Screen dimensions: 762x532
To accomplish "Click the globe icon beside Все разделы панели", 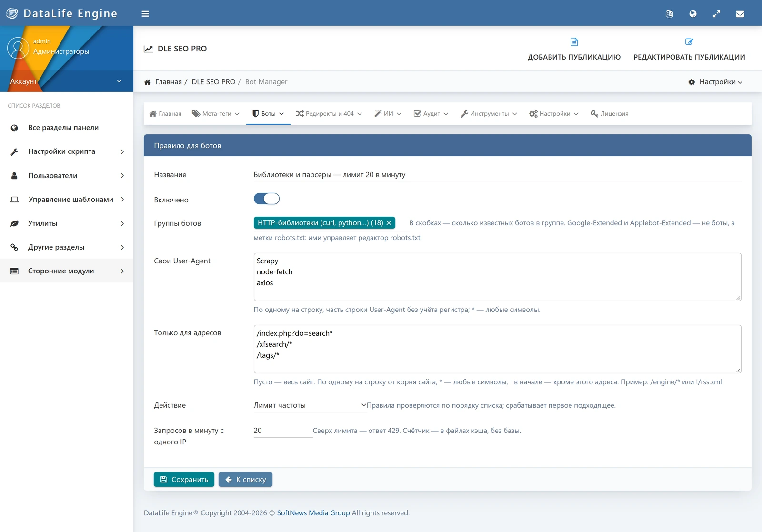I will [x=14, y=128].
